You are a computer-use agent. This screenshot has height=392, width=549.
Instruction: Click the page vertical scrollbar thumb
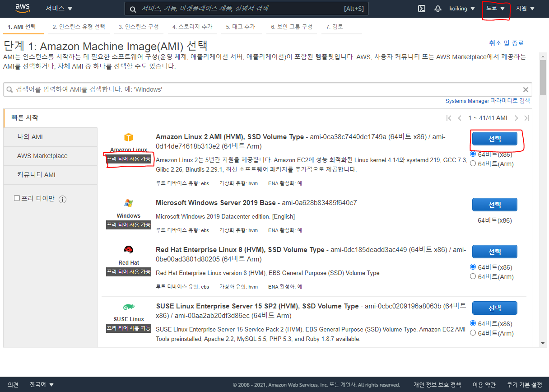(544, 77)
